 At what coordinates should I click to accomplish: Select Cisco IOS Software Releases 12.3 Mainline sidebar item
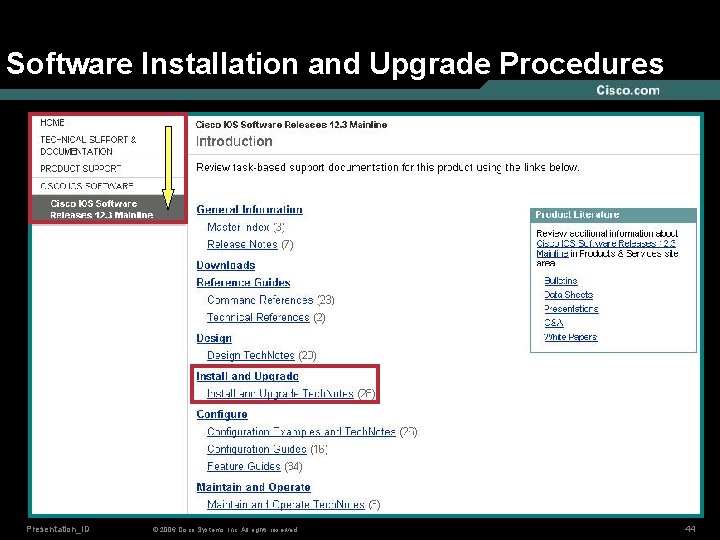tap(101, 209)
